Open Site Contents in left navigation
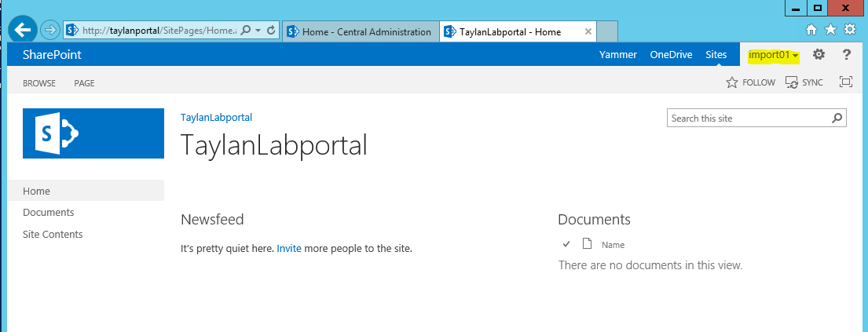The image size is (868, 332). [53, 234]
